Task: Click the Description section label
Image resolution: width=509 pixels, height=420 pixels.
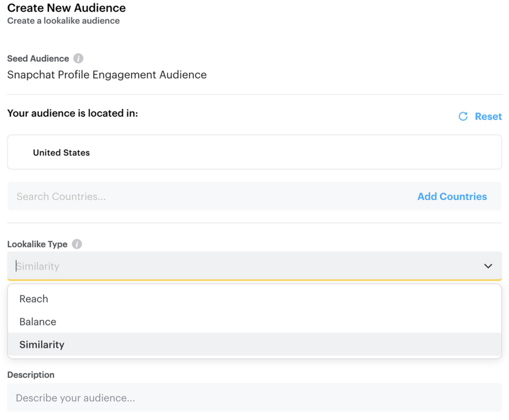Action: point(31,375)
